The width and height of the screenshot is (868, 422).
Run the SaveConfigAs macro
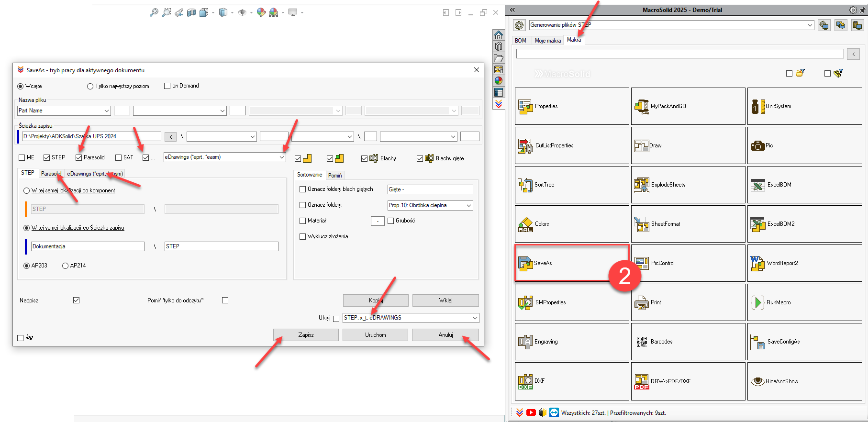pos(804,342)
